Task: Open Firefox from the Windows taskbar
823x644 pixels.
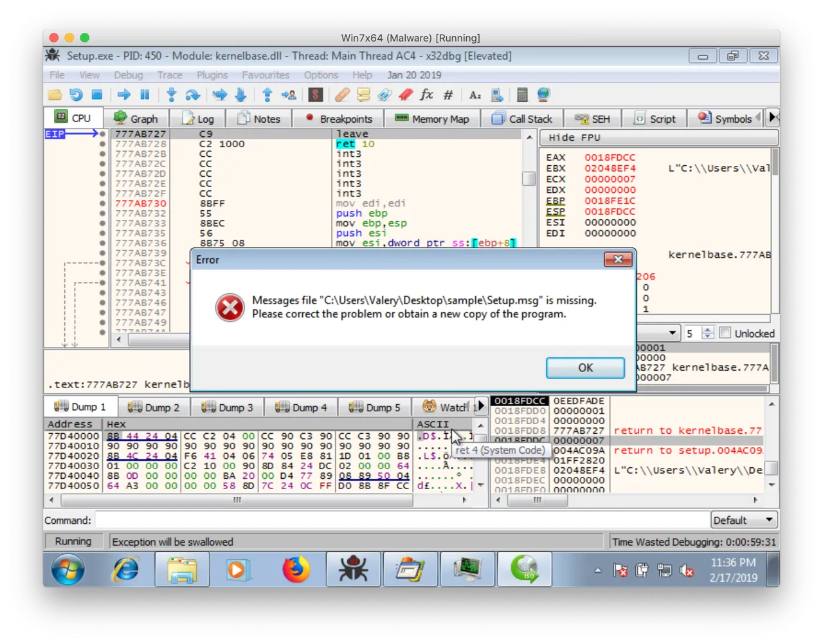Action: pos(296,569)
